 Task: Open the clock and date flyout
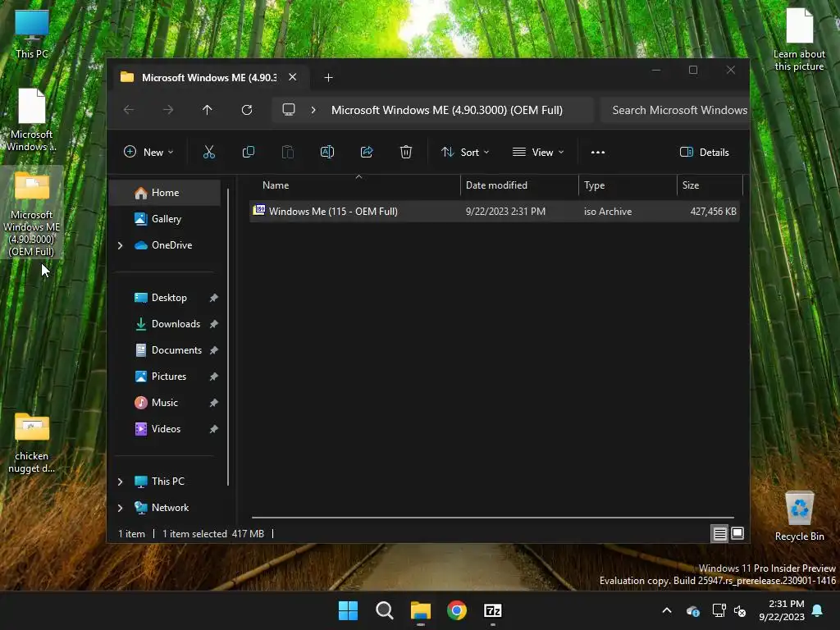point(782,610)
